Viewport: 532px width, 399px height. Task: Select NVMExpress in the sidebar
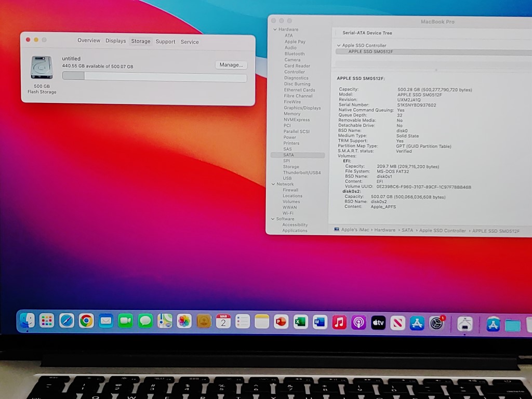coord(297,120)
